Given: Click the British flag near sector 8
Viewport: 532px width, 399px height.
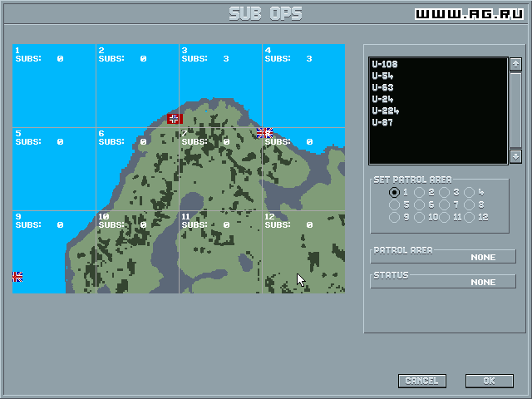Looking at the screenshot, I should (264, 133).
